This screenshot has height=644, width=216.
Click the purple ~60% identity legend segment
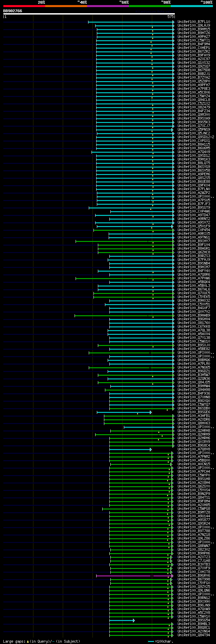[108, 6]
